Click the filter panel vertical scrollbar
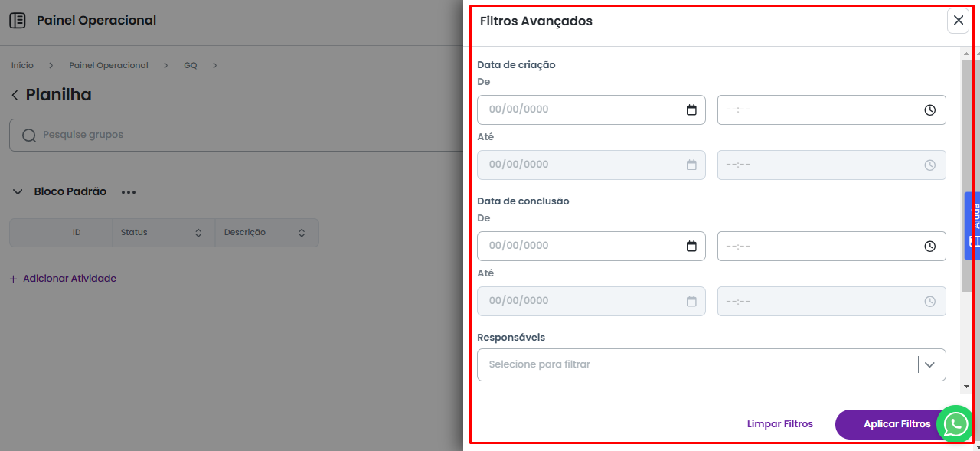 [x=966, y=175]
